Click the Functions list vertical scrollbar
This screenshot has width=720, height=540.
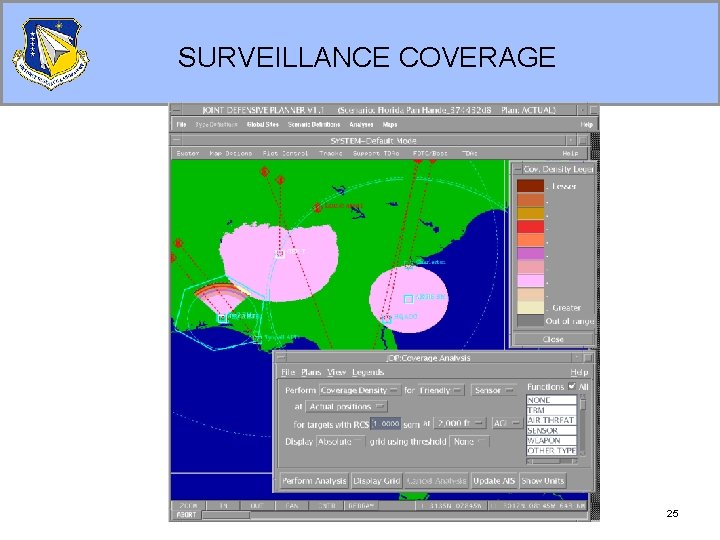coord(583,426)
